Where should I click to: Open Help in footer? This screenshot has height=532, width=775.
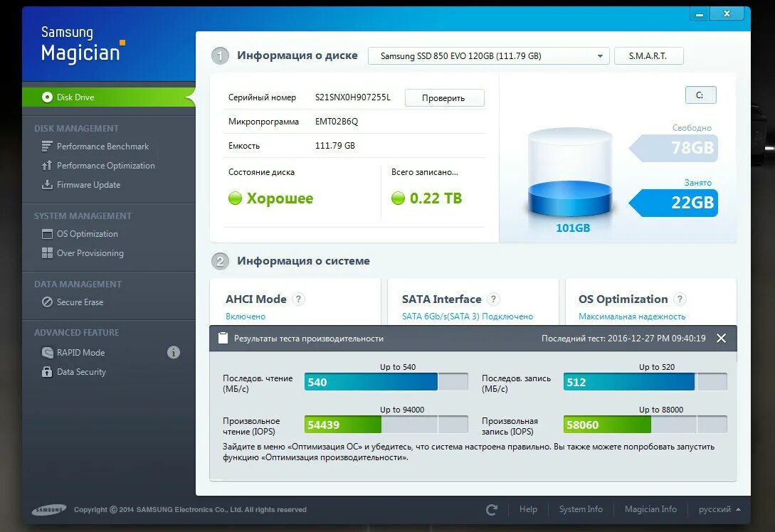pyautogui.click(x=528, y=509)
